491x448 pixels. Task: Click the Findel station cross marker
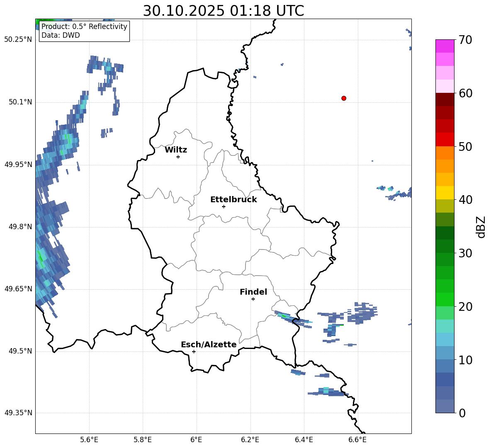click(253, 299)
